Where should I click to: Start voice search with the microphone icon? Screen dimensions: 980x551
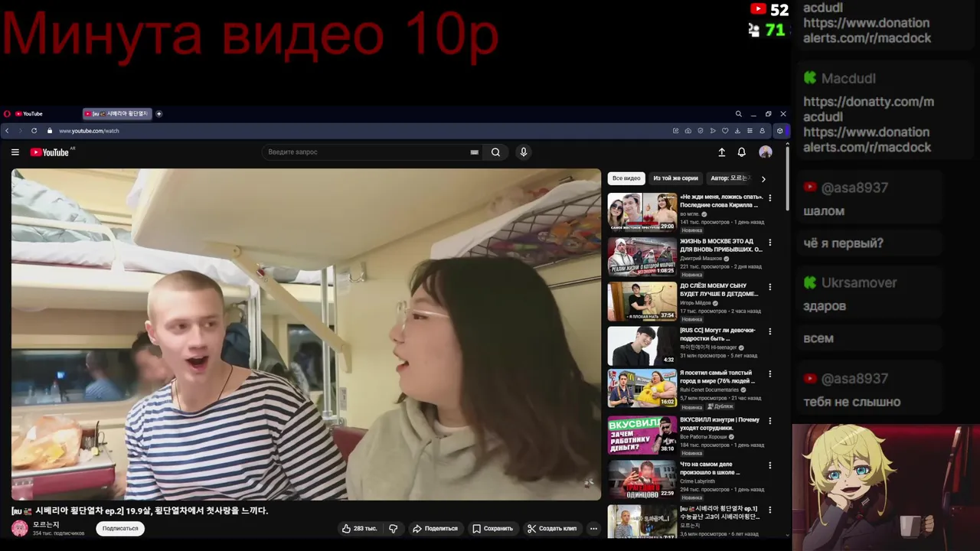point(524,152)
